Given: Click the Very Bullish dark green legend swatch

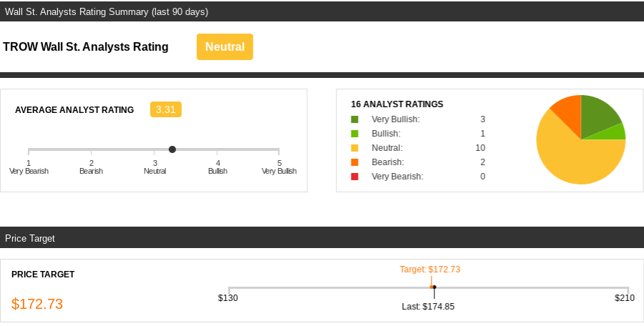Looking at the screenshot, I should coord(354,119).
